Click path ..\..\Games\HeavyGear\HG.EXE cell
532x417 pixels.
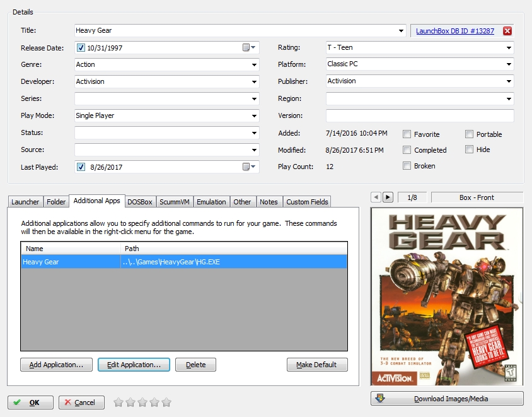(x=234, y=262)
